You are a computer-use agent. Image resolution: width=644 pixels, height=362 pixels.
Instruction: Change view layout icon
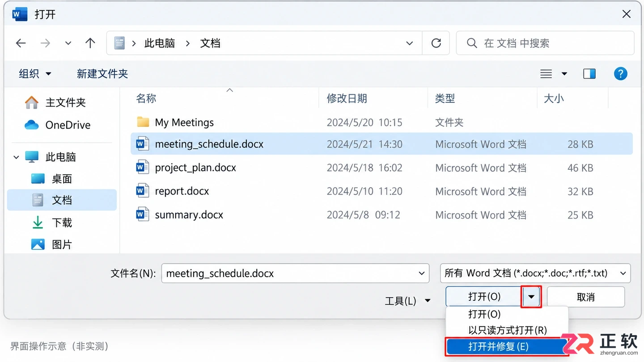click(x=546, y=74)
